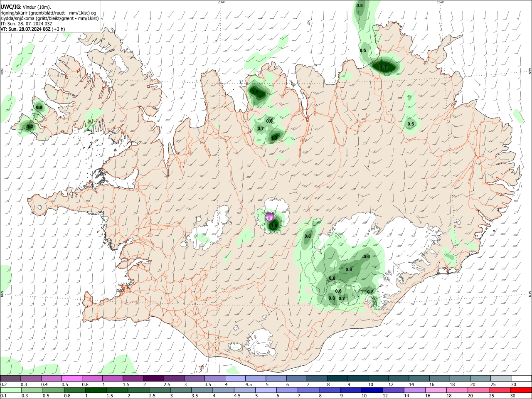The height and width of the screenshot is (399, 532).
Task: Click the '0.1' label in the bottom legend row
Action: (x=3, y=396)
